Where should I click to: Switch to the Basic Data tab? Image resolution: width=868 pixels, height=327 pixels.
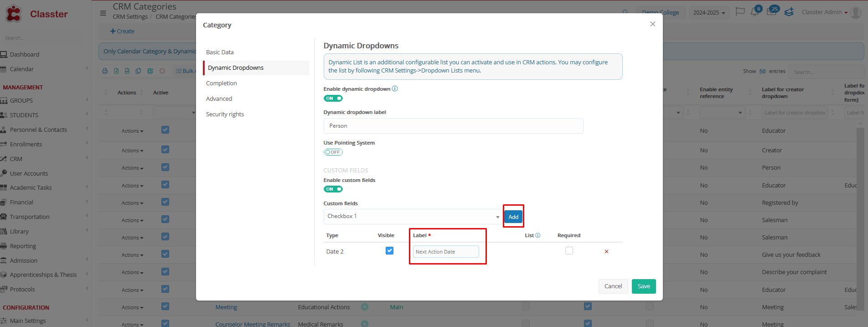point(220,52)
